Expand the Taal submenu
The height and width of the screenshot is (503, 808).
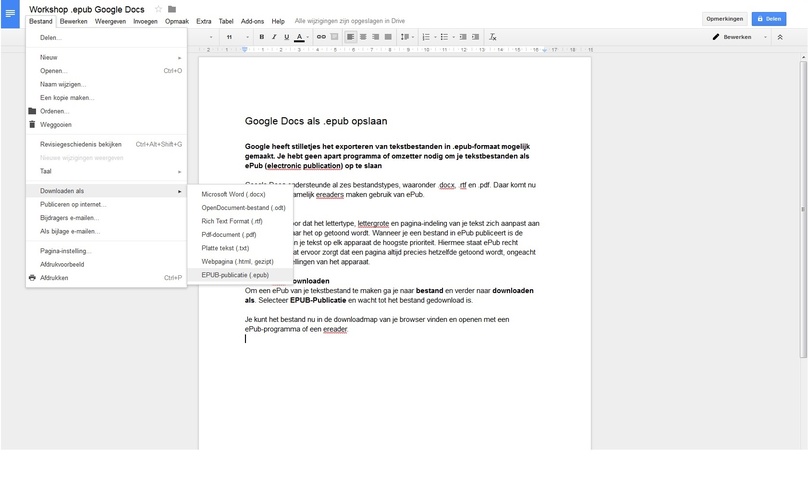106,171
